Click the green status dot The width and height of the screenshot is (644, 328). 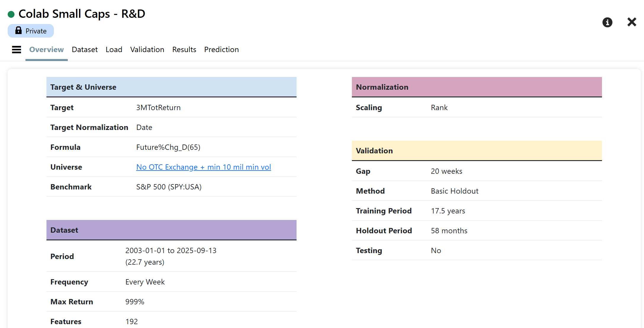point(11,14)
